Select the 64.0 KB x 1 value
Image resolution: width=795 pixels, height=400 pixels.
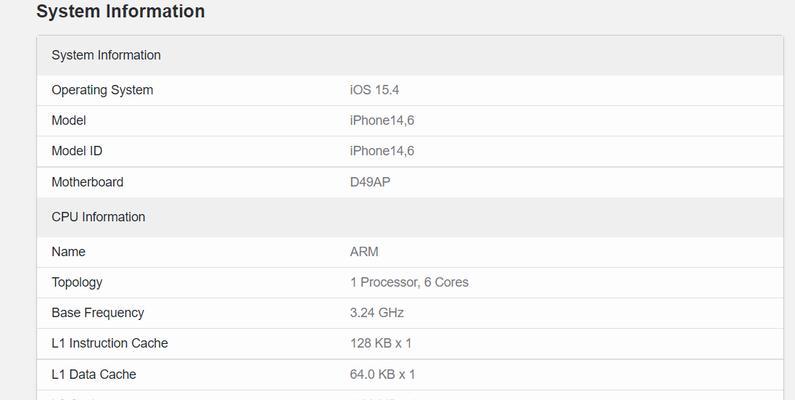click(382, 375)
